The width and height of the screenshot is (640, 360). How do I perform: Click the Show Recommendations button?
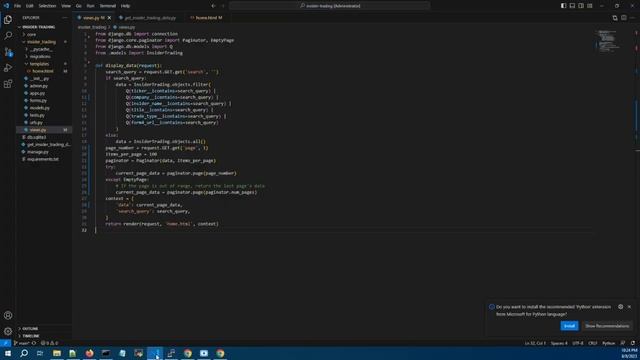pyautogui.click(x=607, y=326)
